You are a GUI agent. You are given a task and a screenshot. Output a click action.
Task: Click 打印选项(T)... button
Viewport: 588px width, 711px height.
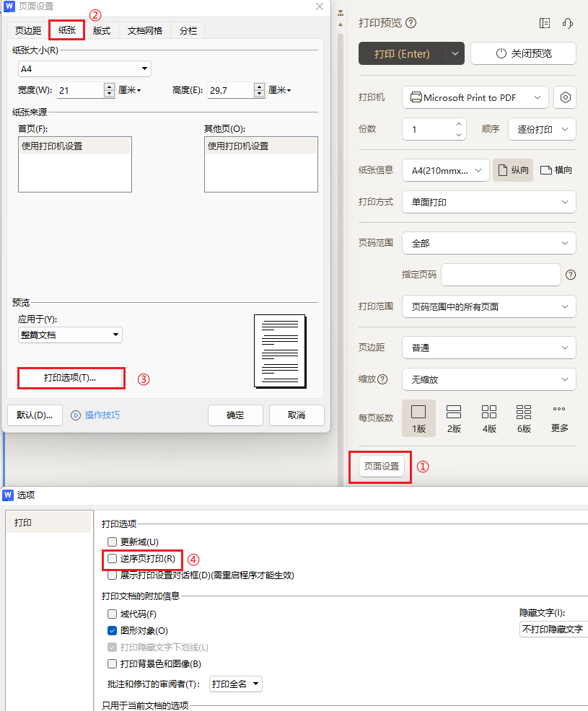click(71, 378)
